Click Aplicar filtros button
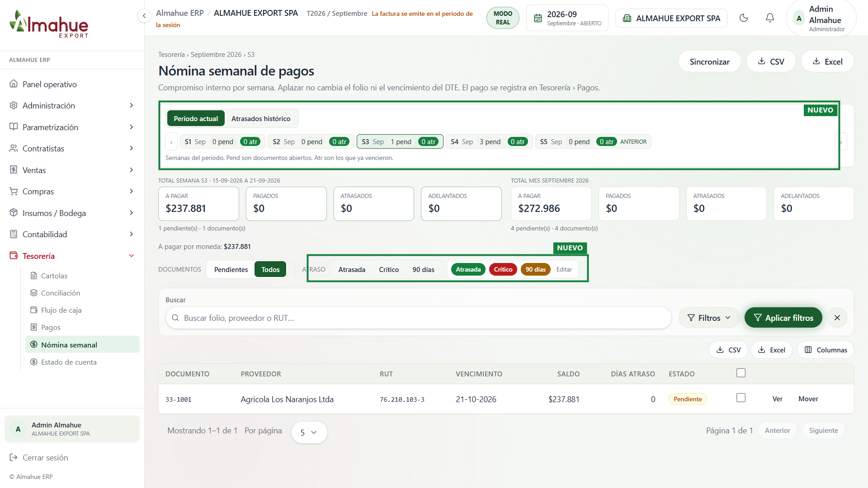Image resolution: width=868 pixels, height=488 pixels. pyautogui.click(x=783, y=318)
